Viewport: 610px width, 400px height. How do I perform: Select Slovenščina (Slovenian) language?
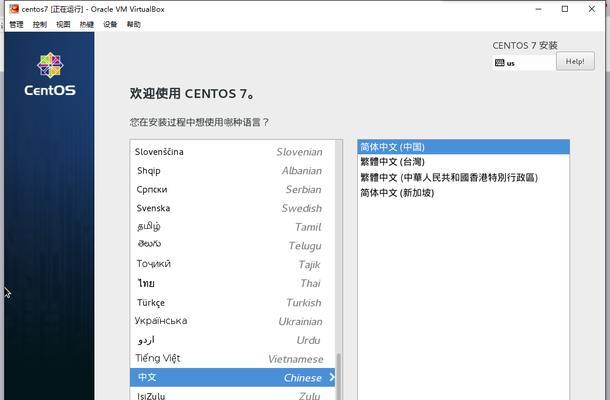point(232,152)
